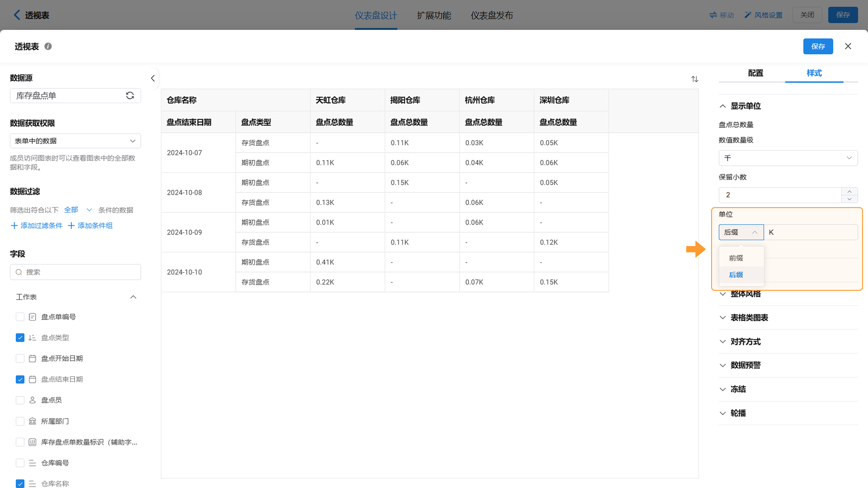Open the 扩展功能 tab
This screenshot has height=488, width=868.
pyautogui.click(x=434, y=16)
